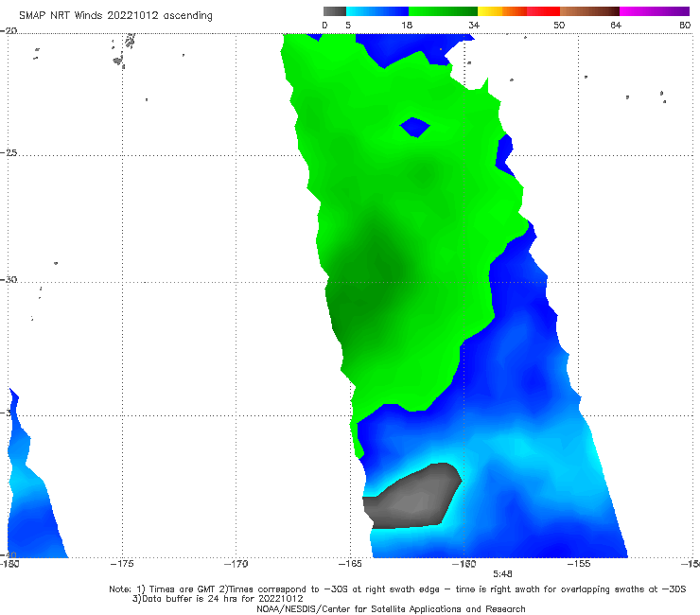Click the longitude label "-165"
Screen dimensions: 700x615
(350, 564)
